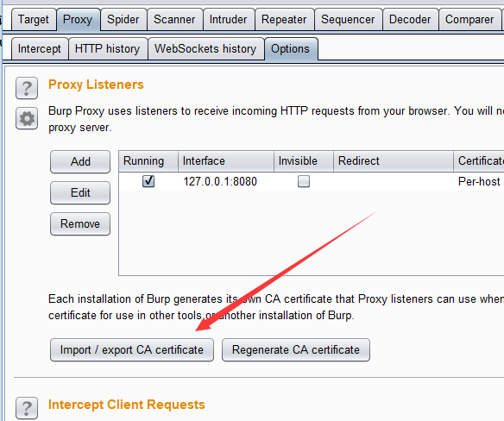
Task: Select the Comparer tab
Action: point(469,20)
